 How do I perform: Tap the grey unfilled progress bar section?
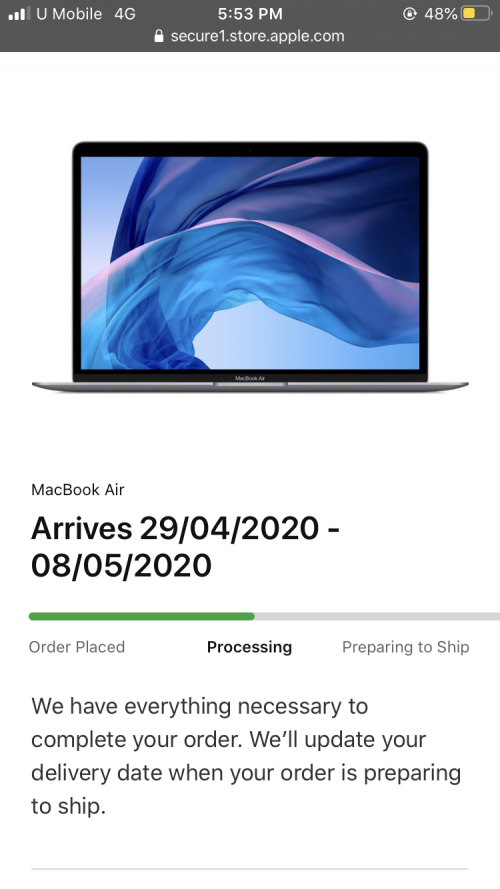click(377, 616)
